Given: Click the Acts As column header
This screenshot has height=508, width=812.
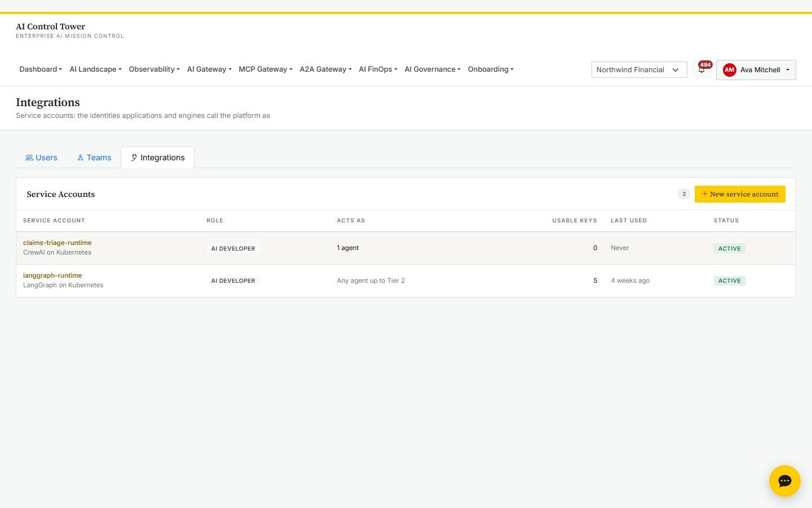Looking at the screenshot, I should [x=351, y=221].
